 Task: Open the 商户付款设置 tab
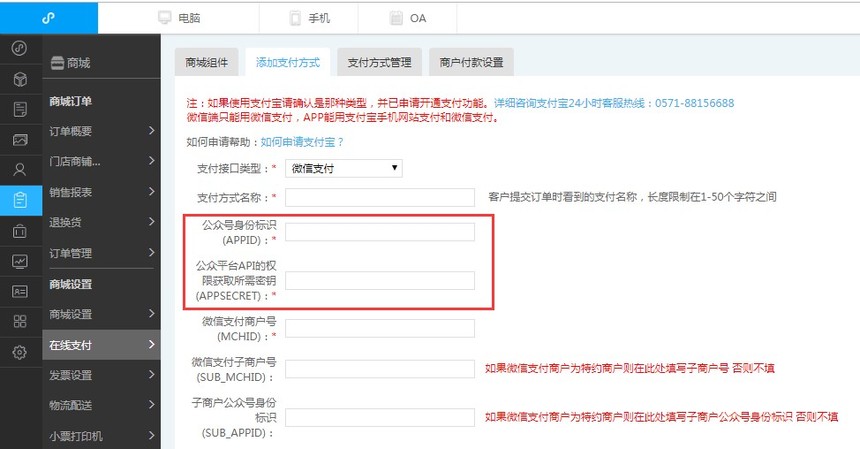pyautogui.click(x=471, y=62)
